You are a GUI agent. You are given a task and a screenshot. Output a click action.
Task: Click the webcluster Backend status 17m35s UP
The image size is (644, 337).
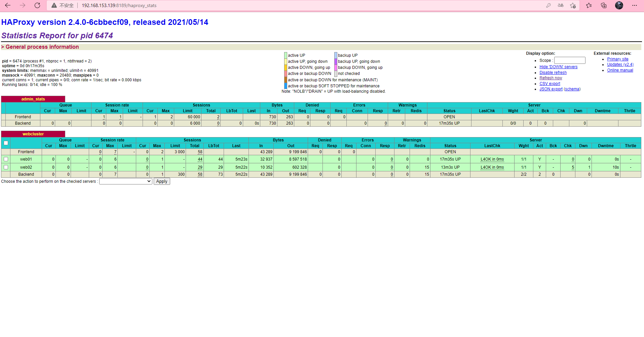coord(450,174)
